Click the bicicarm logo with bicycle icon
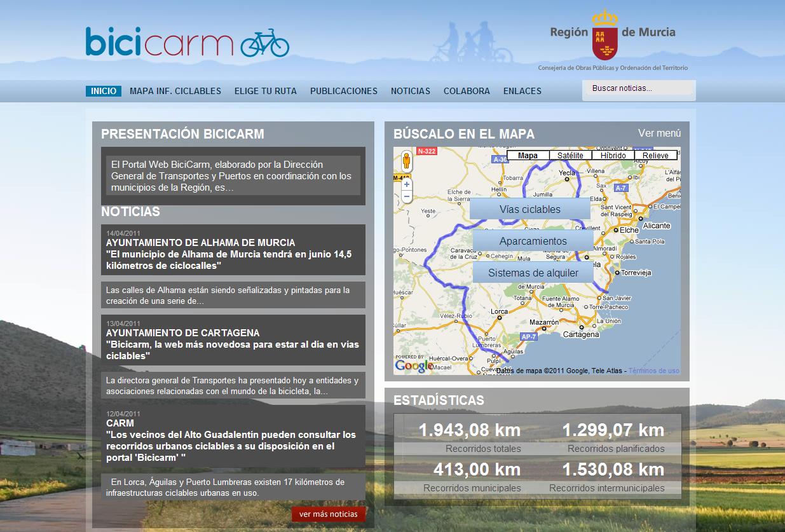This screenshot has width=785, height=532. click(x=188, y=42)
